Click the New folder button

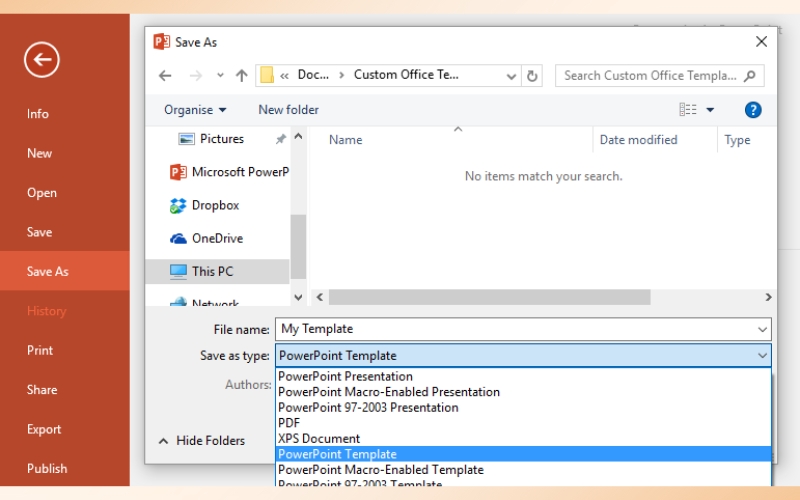[x=288, y=110]
